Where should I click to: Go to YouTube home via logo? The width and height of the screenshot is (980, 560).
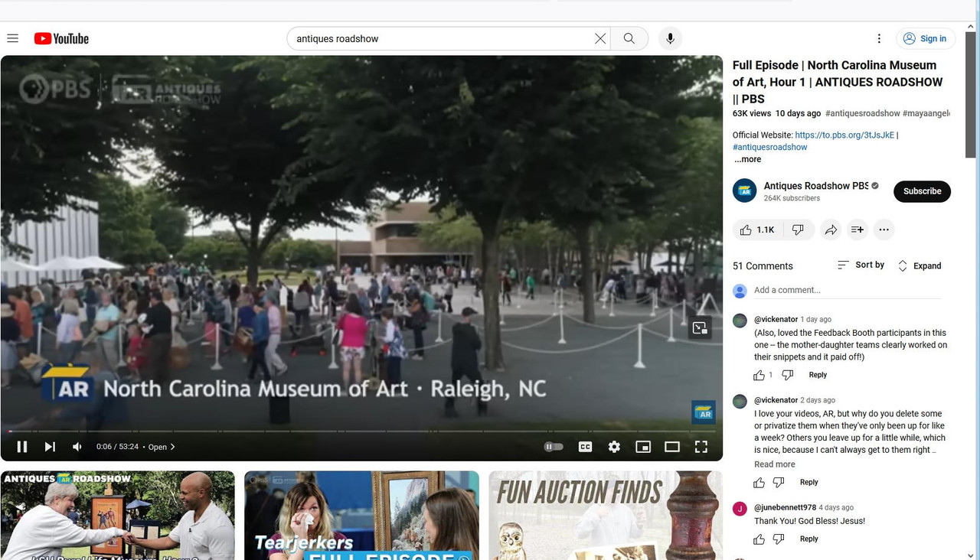61,38
